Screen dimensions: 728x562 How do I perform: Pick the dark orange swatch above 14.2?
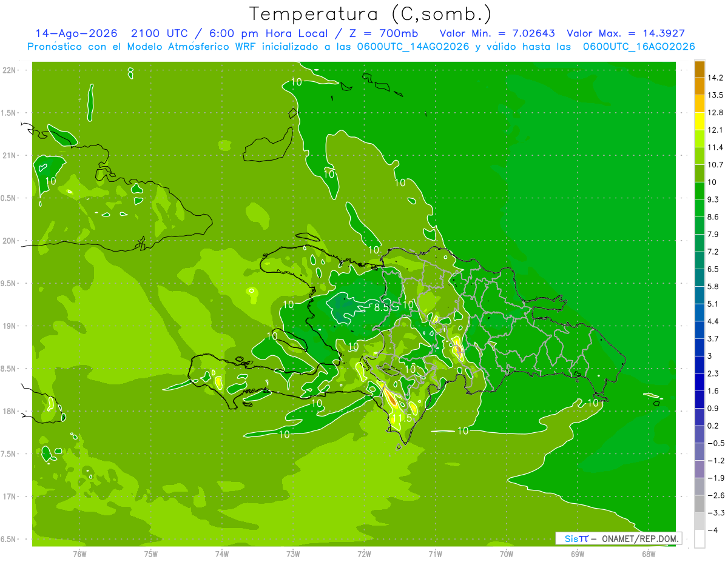[699, 70]
